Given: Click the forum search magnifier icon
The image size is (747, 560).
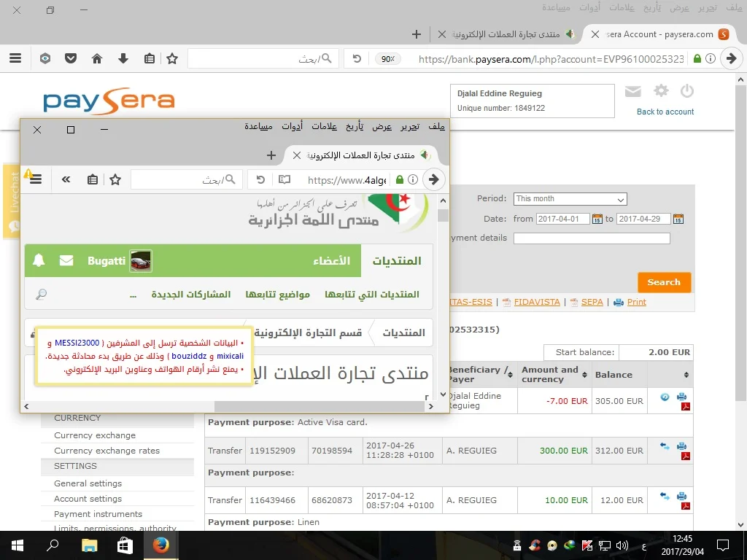Looking at the screenshot, I should [41, 295].
